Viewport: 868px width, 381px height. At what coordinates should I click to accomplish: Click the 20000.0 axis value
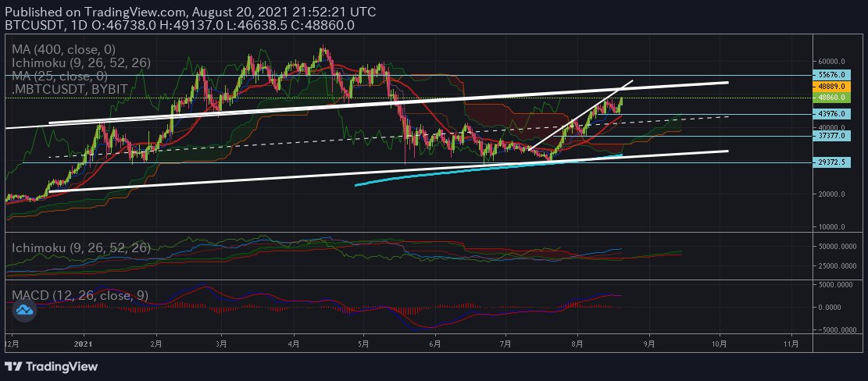[832, 194]
